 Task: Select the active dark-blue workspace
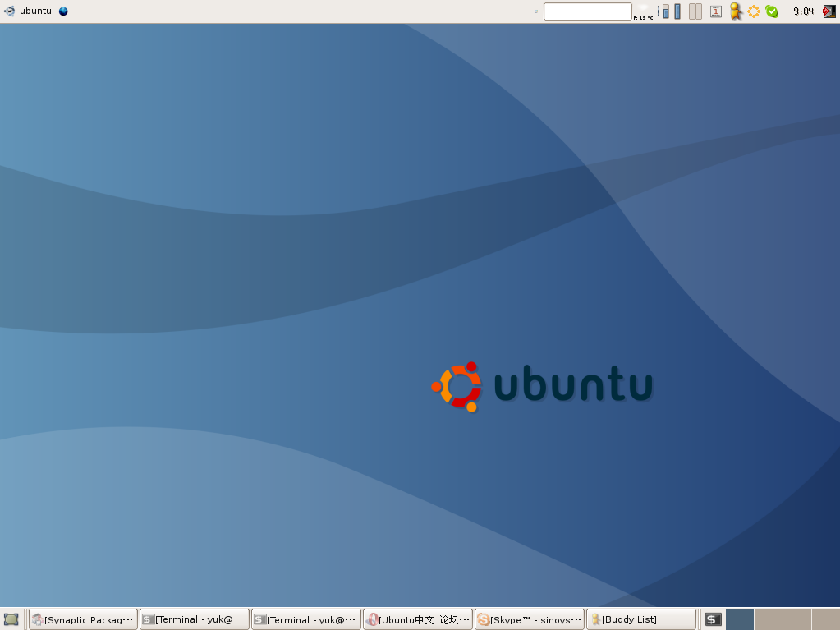coord(740,620)
